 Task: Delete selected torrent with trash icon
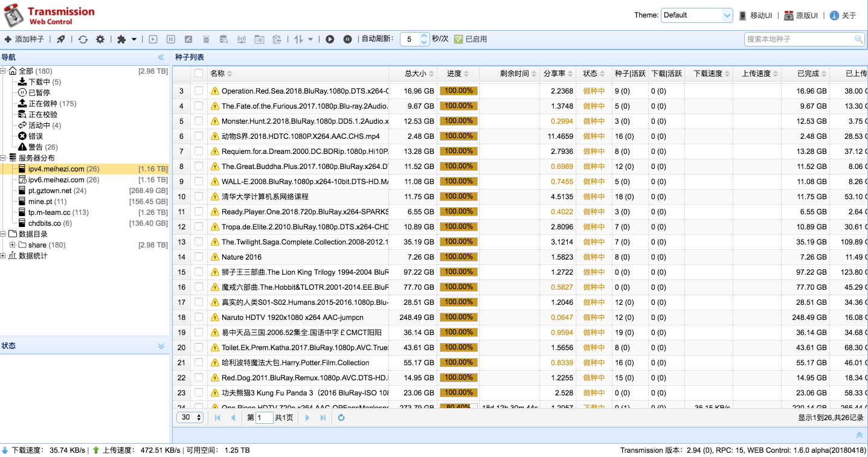coord(206,39)
